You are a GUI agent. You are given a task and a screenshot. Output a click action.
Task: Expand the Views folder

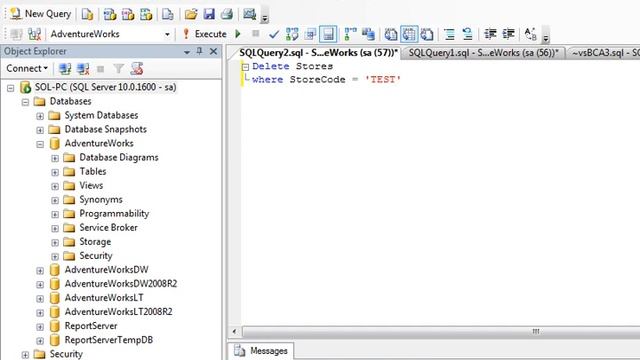point(55,186)
